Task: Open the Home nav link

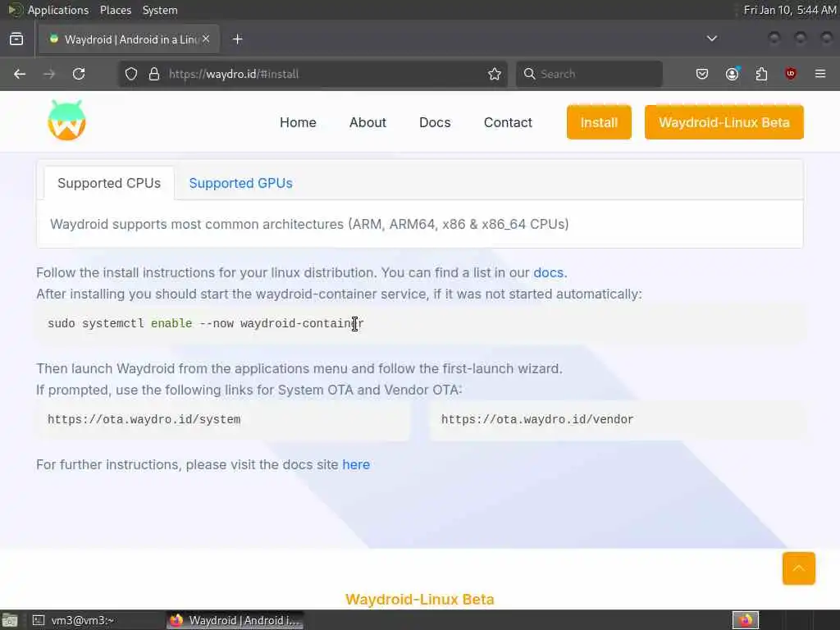Action: point(298,123)
